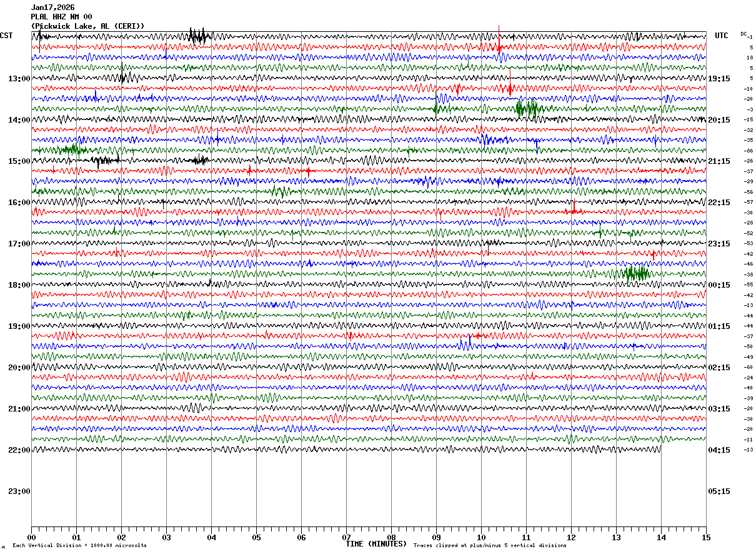Click the 04:15 UTC time label
The width and height of the screenshot is (756, 554).
tap(719, 450)
